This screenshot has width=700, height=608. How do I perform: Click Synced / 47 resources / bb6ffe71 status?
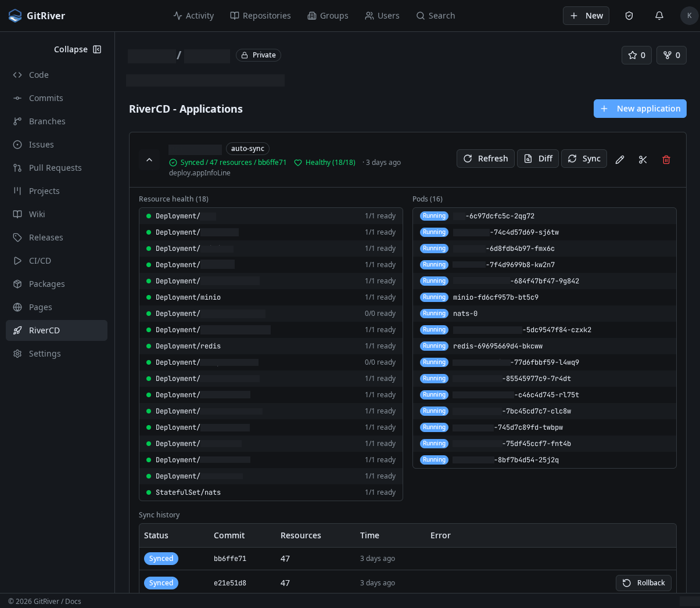tap(228, 163)
